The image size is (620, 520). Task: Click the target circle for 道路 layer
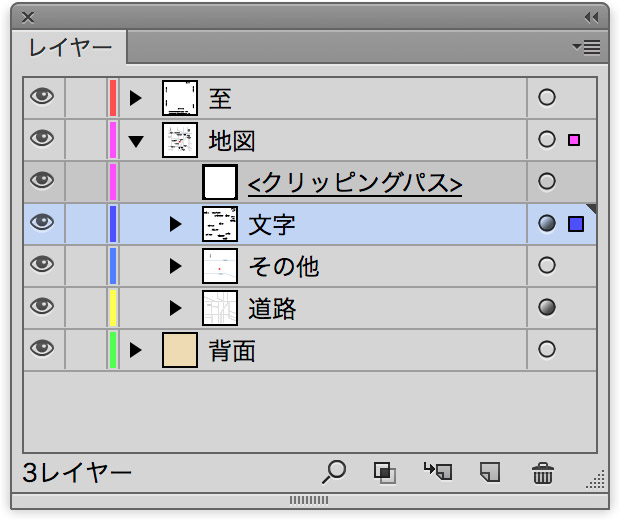547,307
